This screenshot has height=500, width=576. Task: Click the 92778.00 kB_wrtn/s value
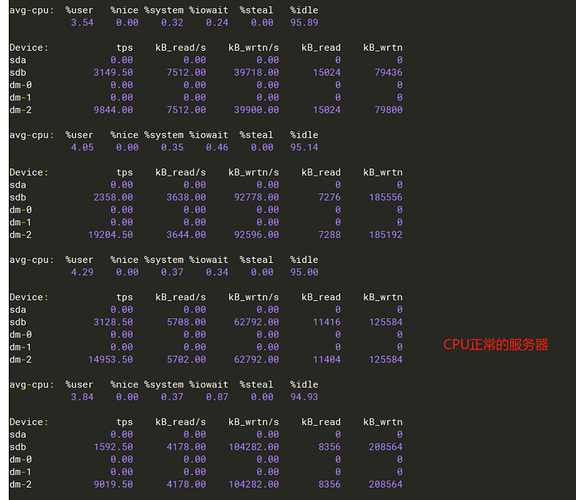click(x=256, y=197)
